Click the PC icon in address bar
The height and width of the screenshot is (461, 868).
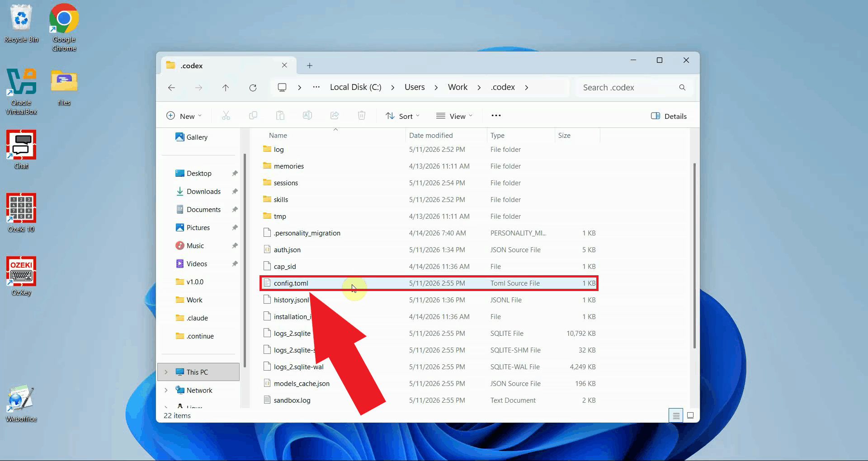pos(282,87)
